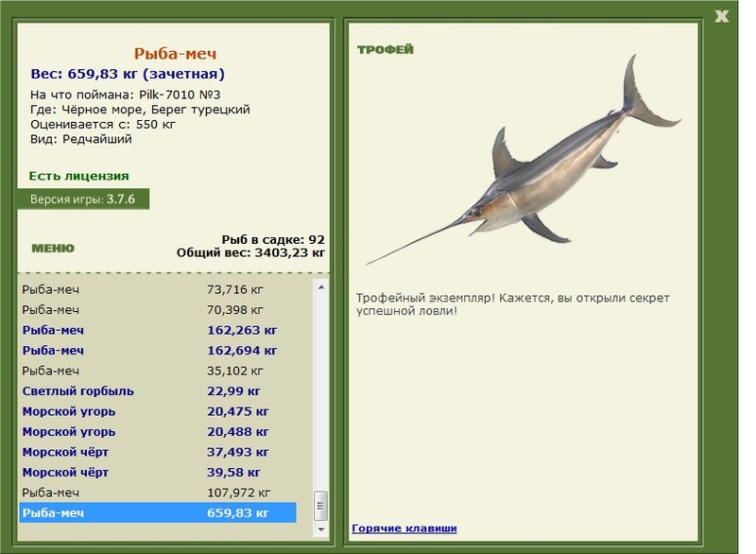Select the Рыба-меч 162,694 кг entry

[x=158, y=351]
